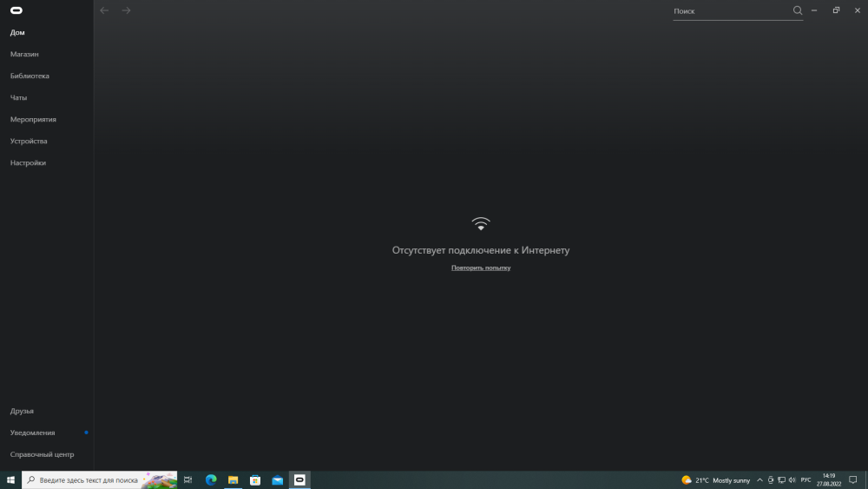Screen dimensions: 868x489
Task: Open Справочный центр help center
Action: [x=42, y=454]
